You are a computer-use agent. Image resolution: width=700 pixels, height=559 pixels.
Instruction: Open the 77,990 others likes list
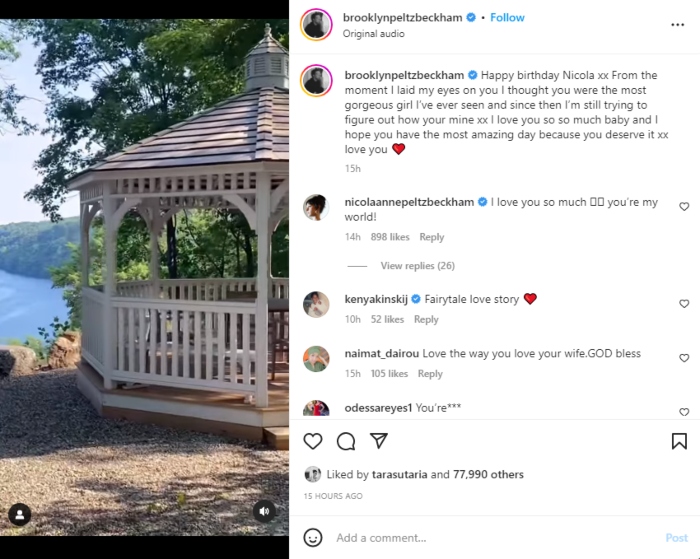(x=489, y=475)
